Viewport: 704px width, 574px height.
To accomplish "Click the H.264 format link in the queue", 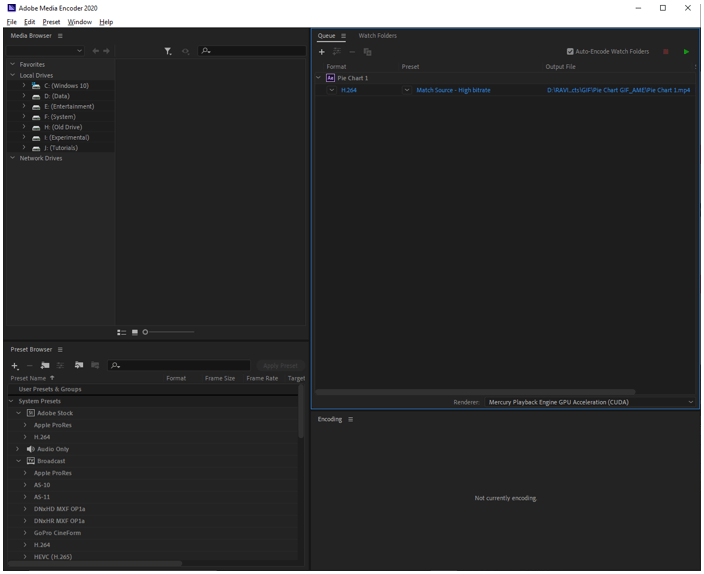I will pos(349,90).
